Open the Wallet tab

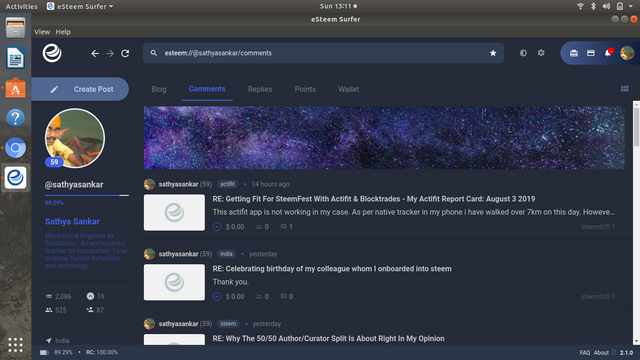[349, 89]
